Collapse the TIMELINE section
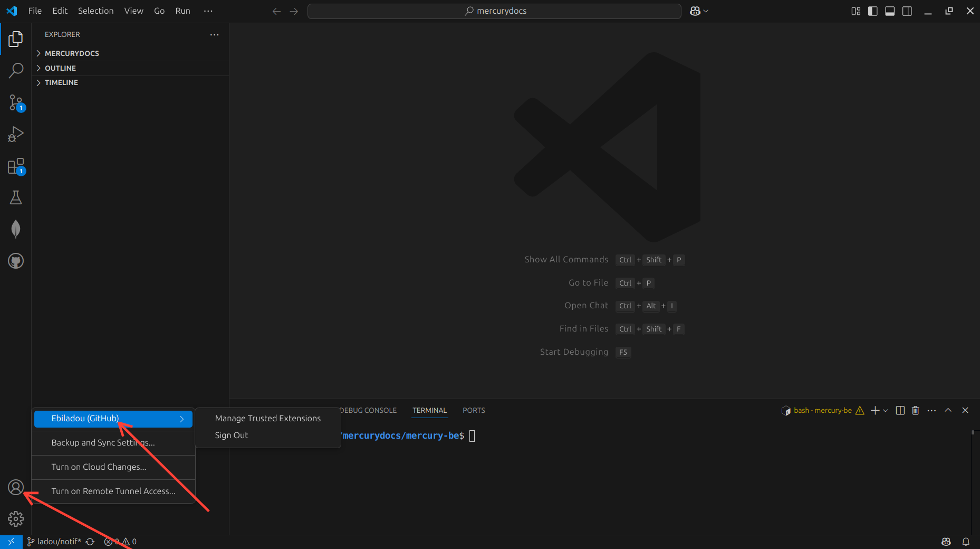This screenshot has width=980, height=549. (62, 82)
